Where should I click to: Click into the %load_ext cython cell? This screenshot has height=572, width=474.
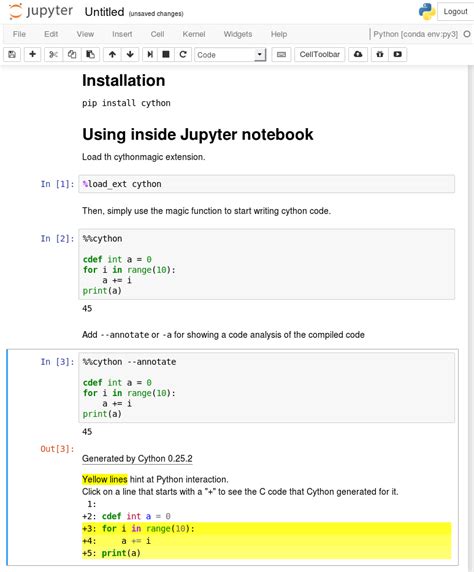pyautogui.click(x=266, y=184)
